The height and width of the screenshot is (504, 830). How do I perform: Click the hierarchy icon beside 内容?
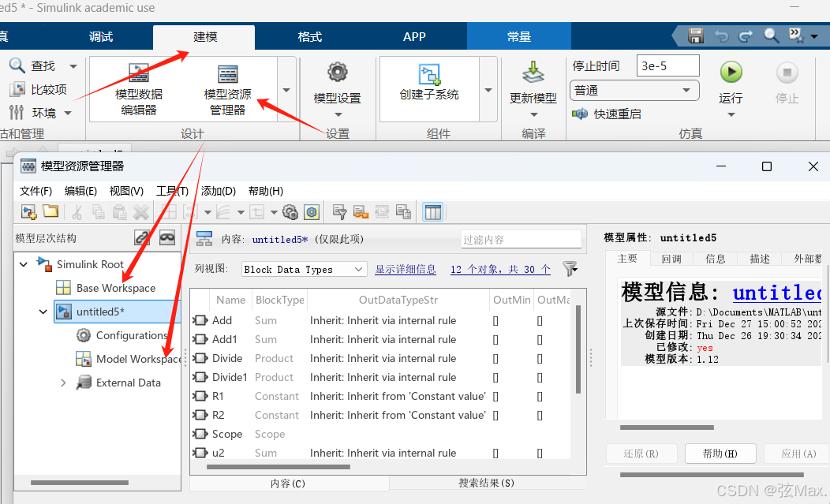204,239
